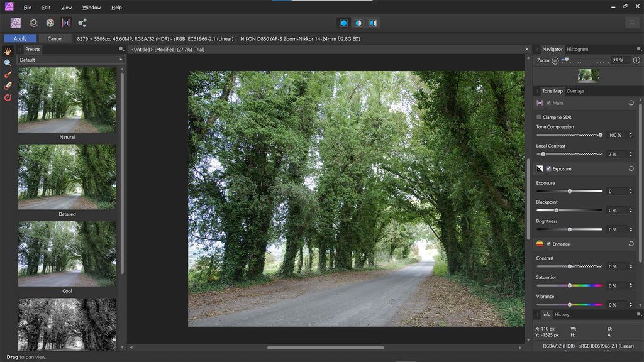Open the Overlays tab
The height and width of the screenshot is (362, 644).
point(575,91)
